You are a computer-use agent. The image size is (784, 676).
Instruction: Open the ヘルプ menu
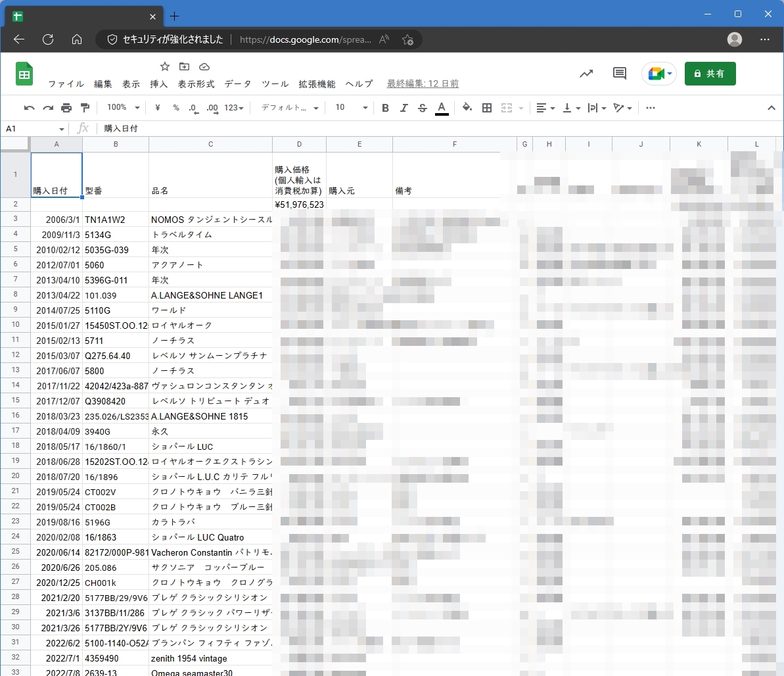[359, 84]
